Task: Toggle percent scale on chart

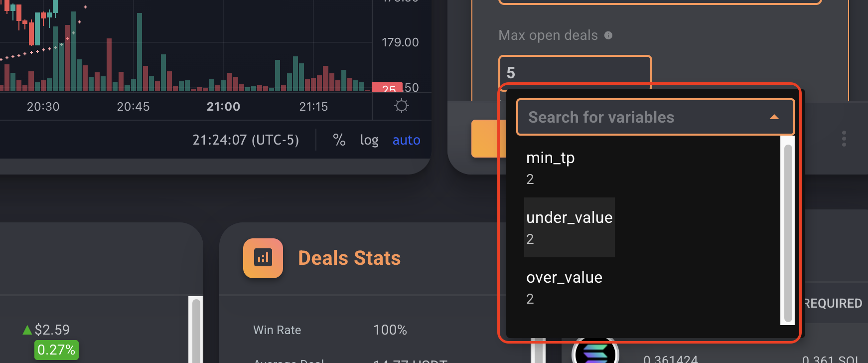Action: [339, 140]
